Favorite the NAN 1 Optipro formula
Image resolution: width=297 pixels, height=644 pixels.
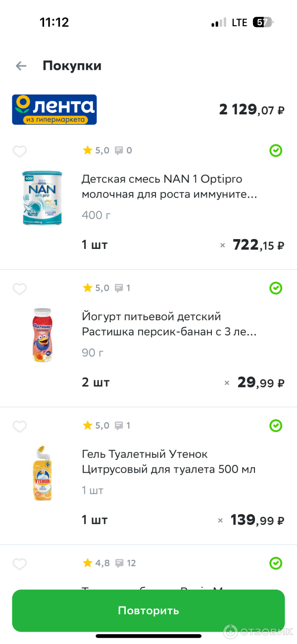pos(19,151)
